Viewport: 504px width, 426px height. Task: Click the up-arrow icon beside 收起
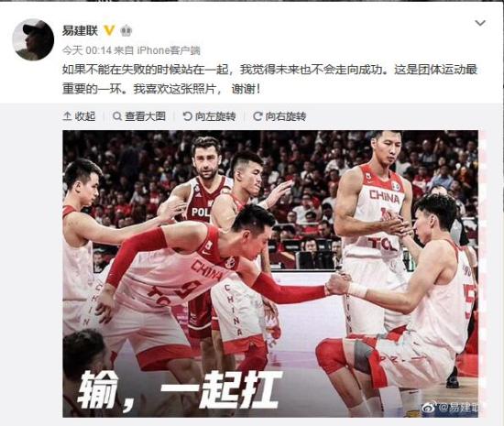tap(67, 116)
